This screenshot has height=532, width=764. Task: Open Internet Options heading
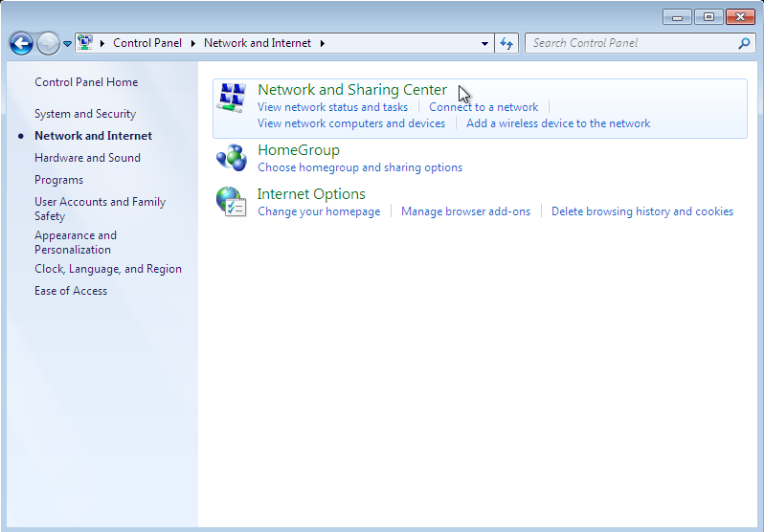[x=311, y=194]
